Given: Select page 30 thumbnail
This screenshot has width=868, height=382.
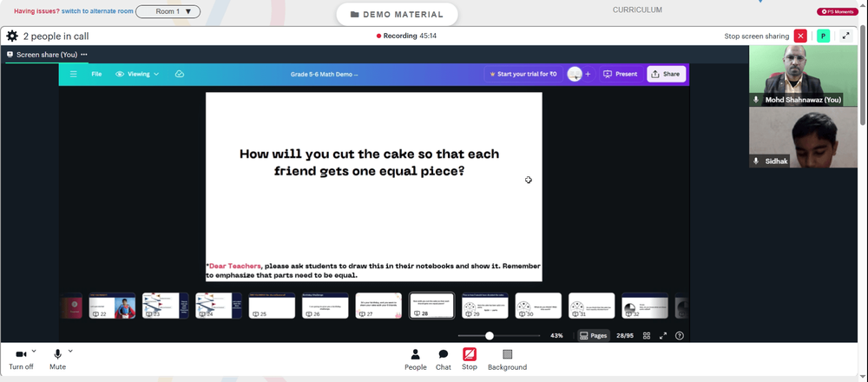Looking at the screenshot, I should tap(539, 306).
